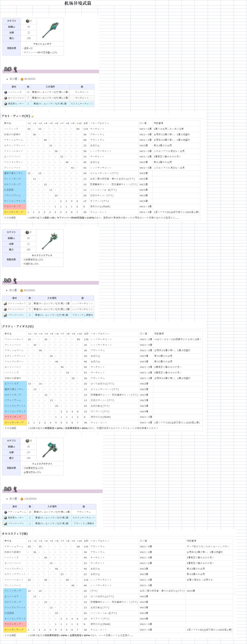Click total 136 in the ファイバーコード row

86,340
